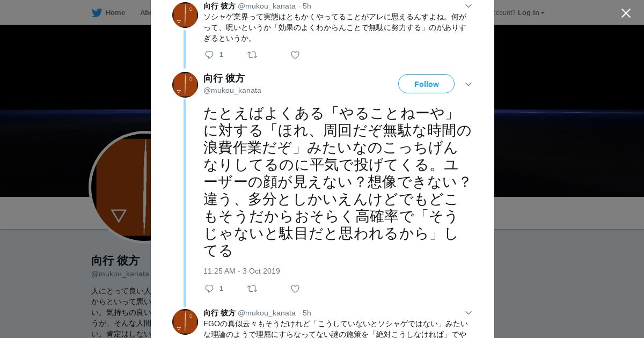Screen dimensions: 644x338
Task: Reply to the top tweet in thread
Action: click(209, 55)
